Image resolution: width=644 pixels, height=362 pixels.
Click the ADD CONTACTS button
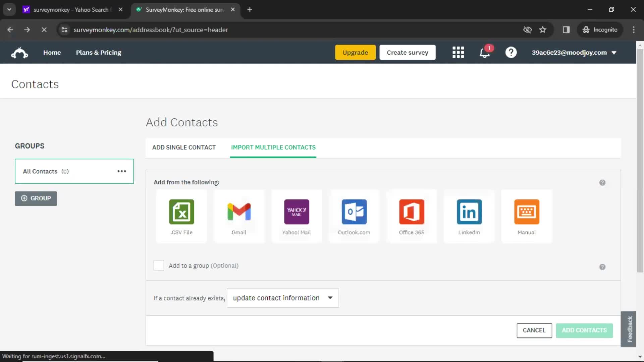coord(584,330)
